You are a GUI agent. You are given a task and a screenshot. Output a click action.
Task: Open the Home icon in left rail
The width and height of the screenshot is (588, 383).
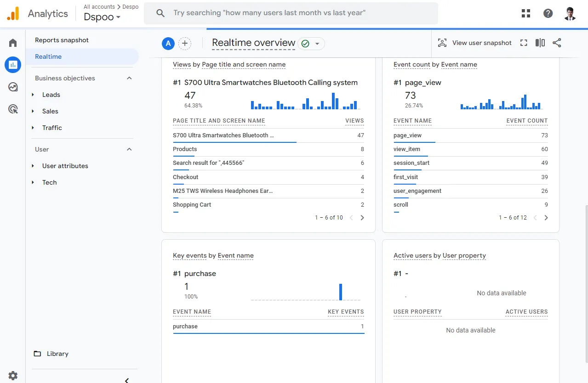tap(13, 43)
